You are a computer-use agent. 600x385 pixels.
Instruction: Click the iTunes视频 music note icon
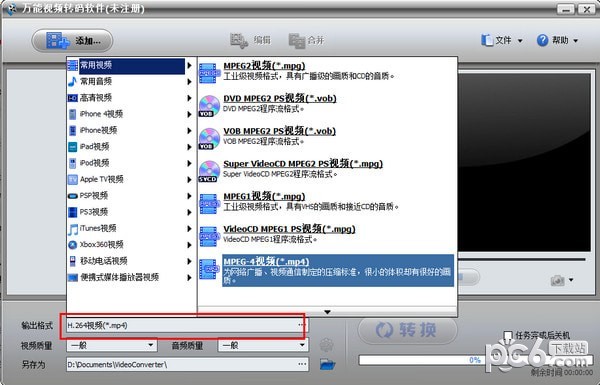[72, 229]
